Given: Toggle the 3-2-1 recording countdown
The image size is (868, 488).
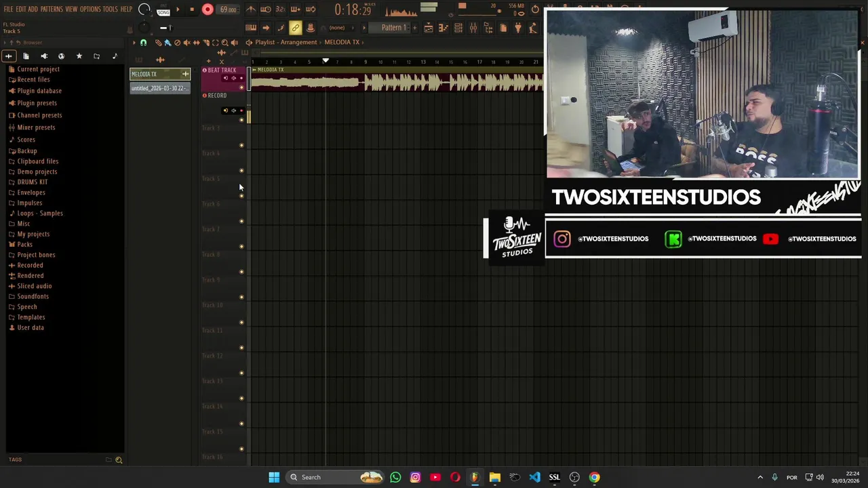Looking at the screenshot, I should [x=281, y=9].
